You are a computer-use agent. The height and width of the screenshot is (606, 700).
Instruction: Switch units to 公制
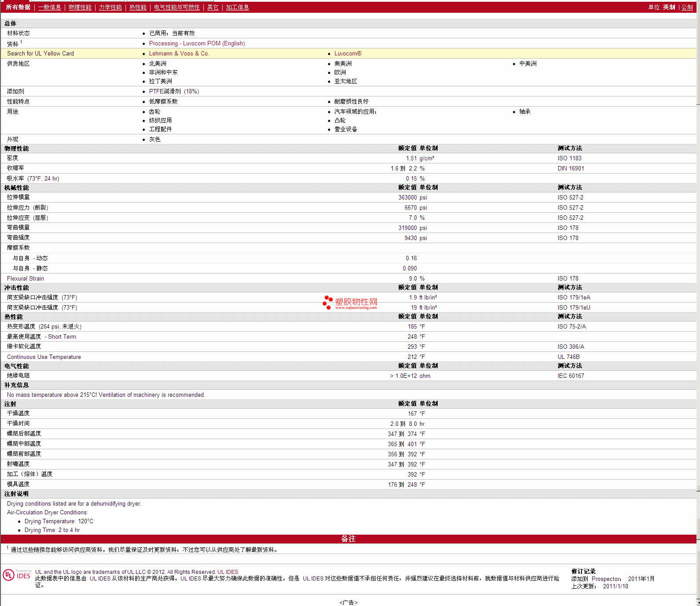click(687, 7)
